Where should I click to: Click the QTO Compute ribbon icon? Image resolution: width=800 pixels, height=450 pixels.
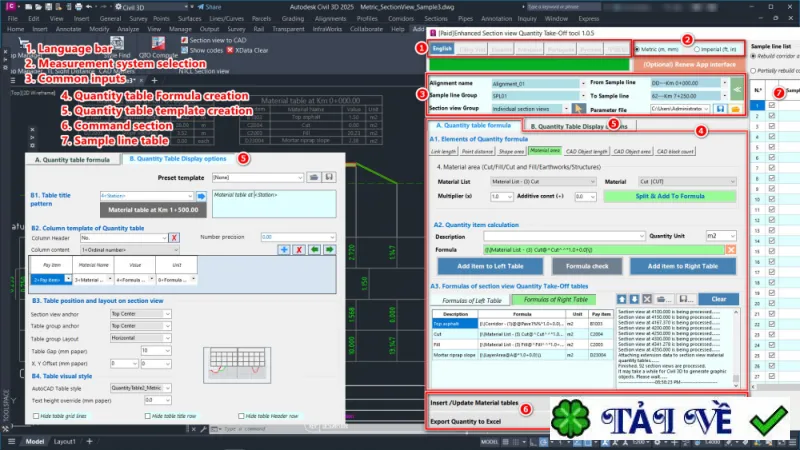point(158,44)
